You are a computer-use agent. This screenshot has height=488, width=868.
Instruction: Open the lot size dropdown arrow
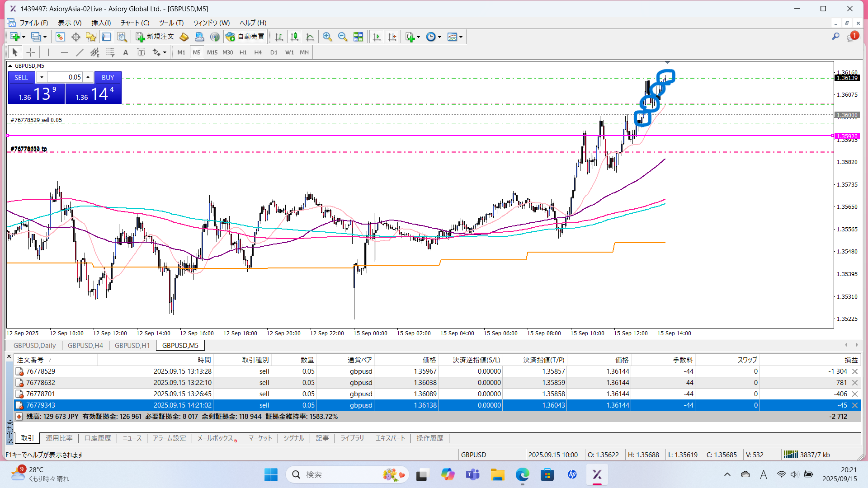pos(42,77)
